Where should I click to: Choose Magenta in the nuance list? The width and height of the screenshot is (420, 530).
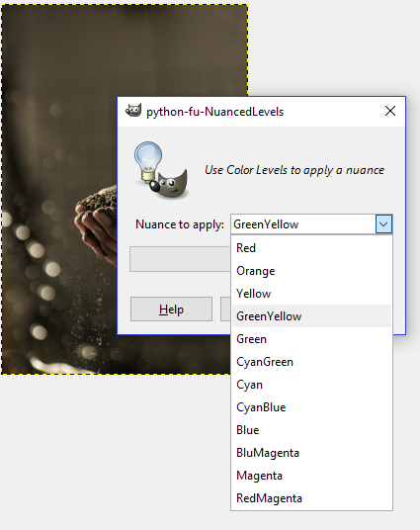click(x=311, y=476)
